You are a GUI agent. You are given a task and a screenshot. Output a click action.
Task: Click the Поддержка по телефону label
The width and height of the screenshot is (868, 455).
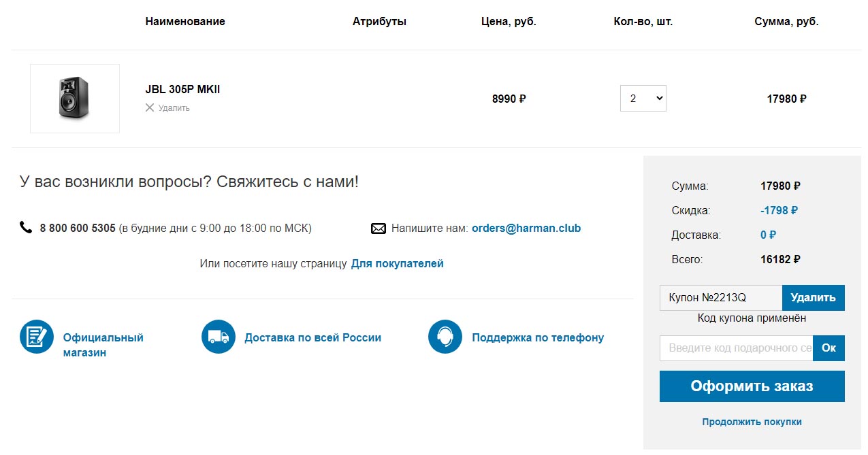click(x=538, y=337)
